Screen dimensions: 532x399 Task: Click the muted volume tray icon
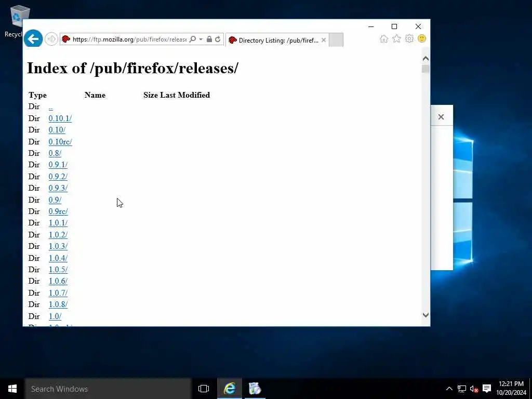474,389
